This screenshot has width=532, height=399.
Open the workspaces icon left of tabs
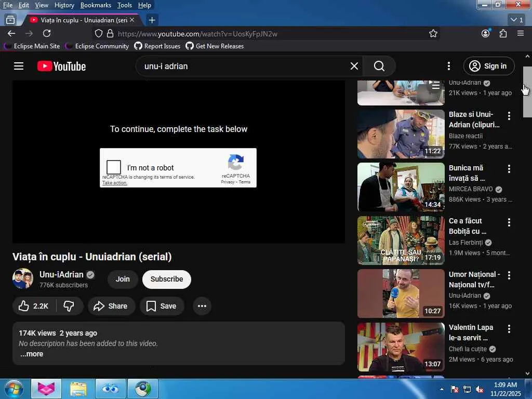pyautogui.click(x=10, y=20)
